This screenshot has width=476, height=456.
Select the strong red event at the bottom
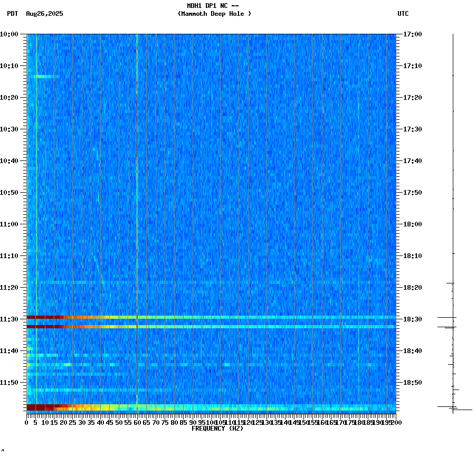pyautogui.click(x=79, y=407)
